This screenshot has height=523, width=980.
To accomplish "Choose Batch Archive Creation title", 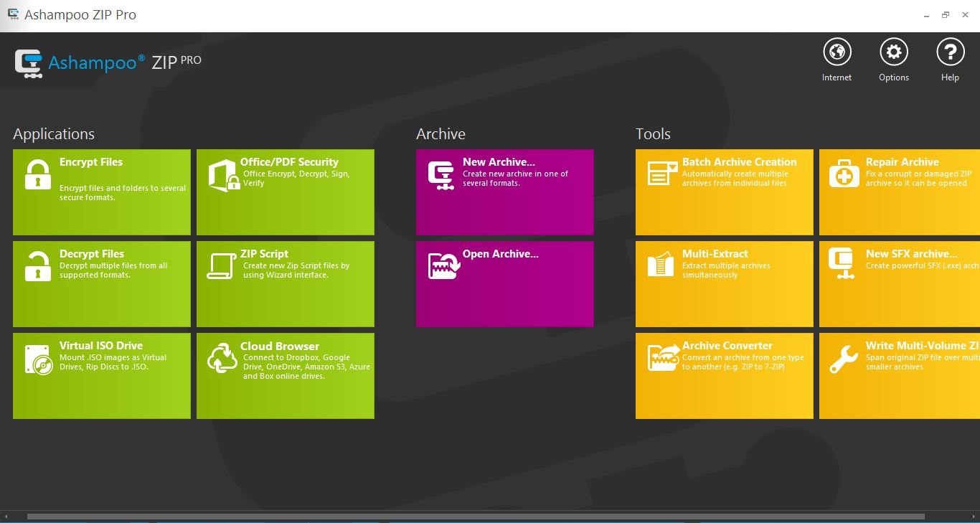I will tap(740, 162).
